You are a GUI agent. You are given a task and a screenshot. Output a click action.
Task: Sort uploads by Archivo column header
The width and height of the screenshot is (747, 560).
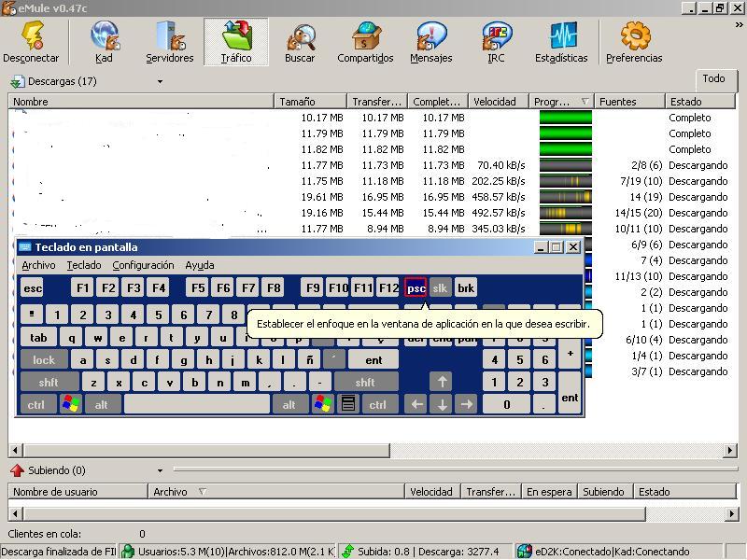pos(275,492)
